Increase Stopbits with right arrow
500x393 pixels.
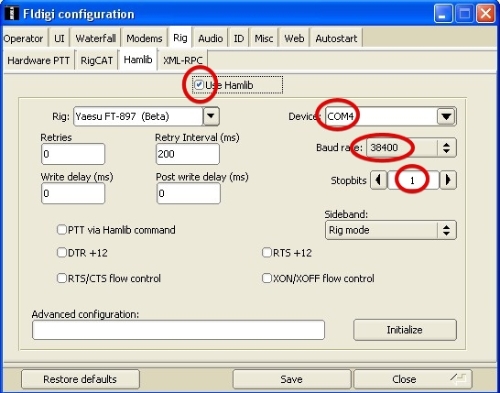(448, 180)
